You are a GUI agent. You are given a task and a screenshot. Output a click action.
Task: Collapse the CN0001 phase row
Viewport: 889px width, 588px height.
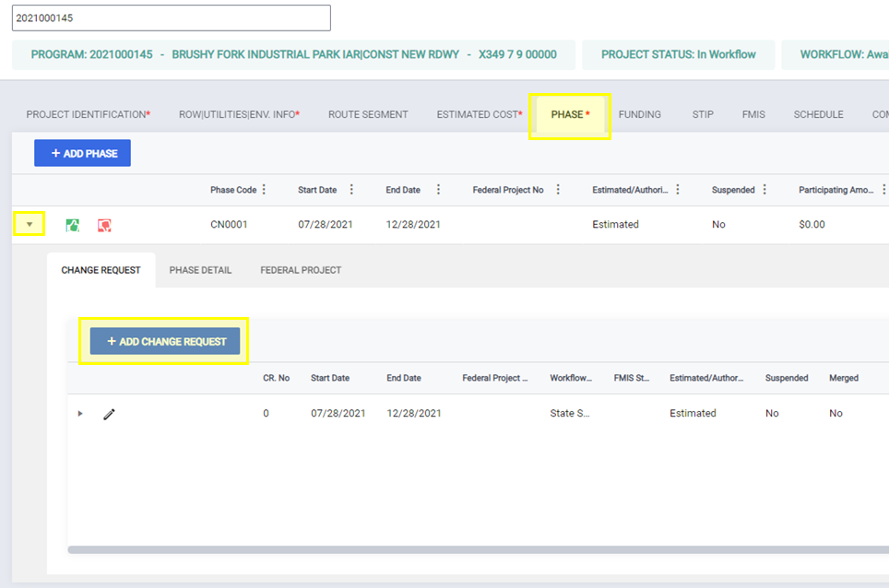pos(30,224)
